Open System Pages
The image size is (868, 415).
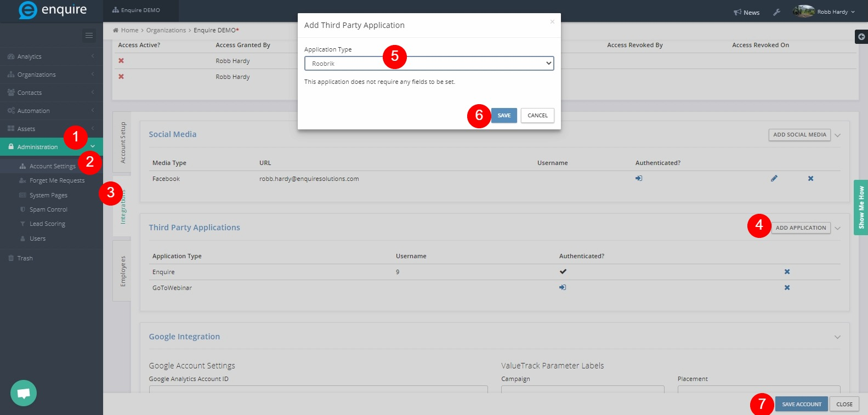(48, 195)
